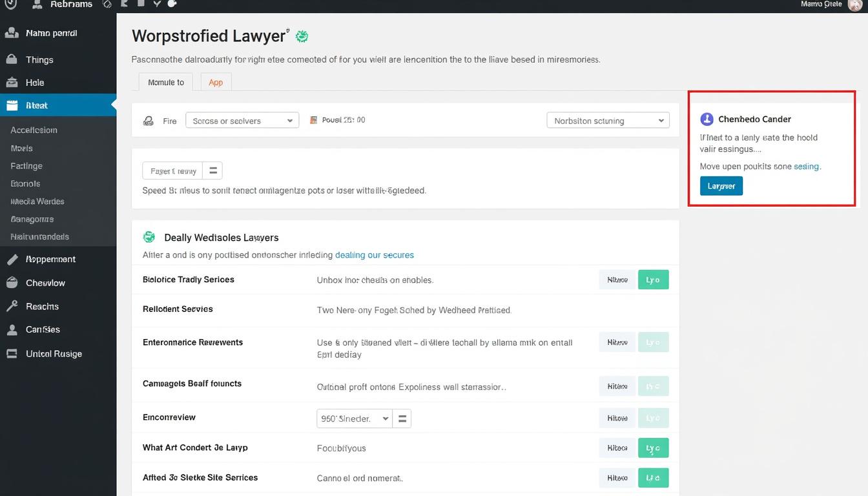Screen dimensions: 868x496
Task: Click the Larpser button in the highlighted panel
Action: pos(721,185)
